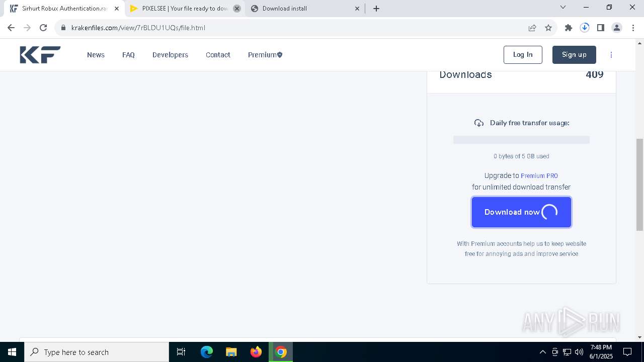Open the Chrome profile avatar
Screen dimensions: 644x362
coord(617,28)
